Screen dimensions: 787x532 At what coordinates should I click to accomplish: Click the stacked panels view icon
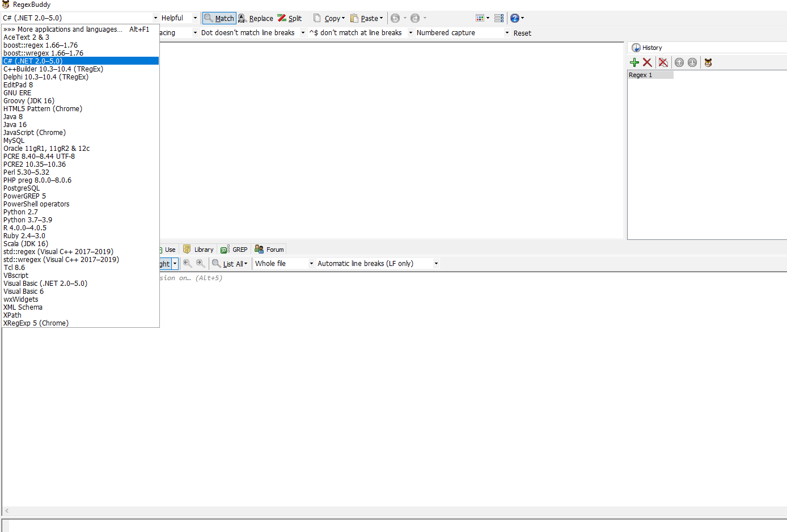coord(499,18)
